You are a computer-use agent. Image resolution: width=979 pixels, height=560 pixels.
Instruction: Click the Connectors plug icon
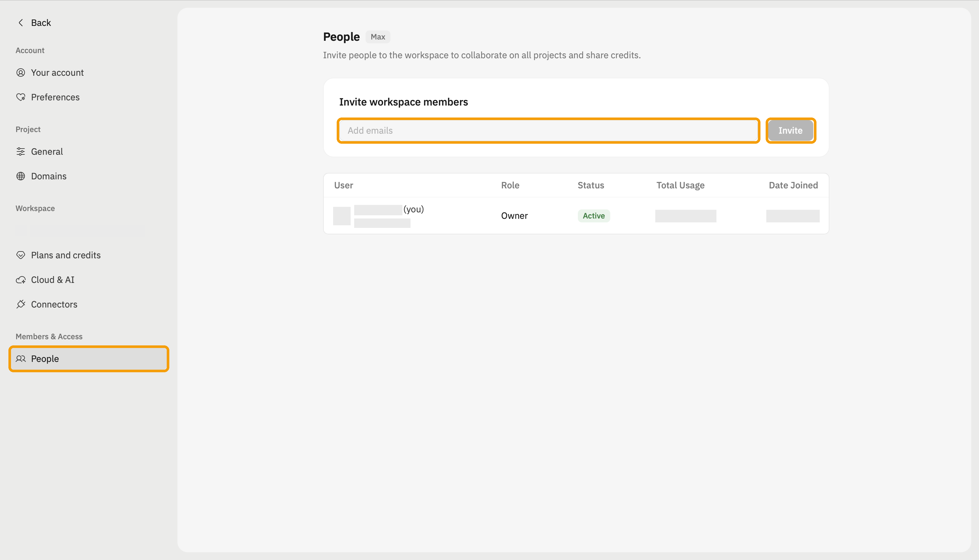[21, 304]
